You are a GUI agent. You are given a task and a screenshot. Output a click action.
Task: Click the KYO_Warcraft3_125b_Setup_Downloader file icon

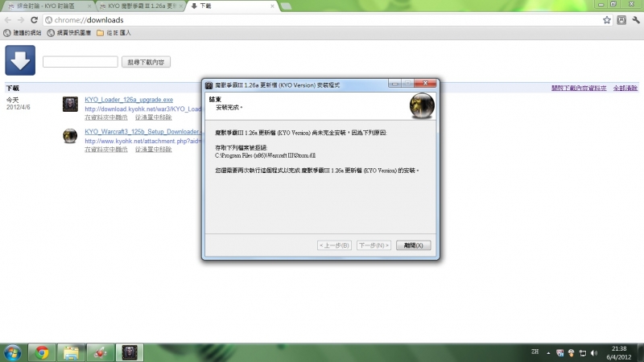point(70,136)
